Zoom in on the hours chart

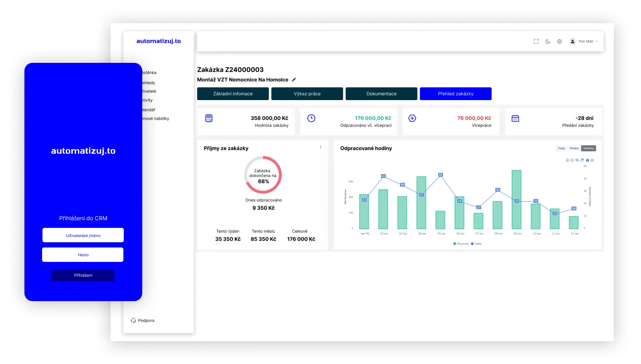[567, 160]
